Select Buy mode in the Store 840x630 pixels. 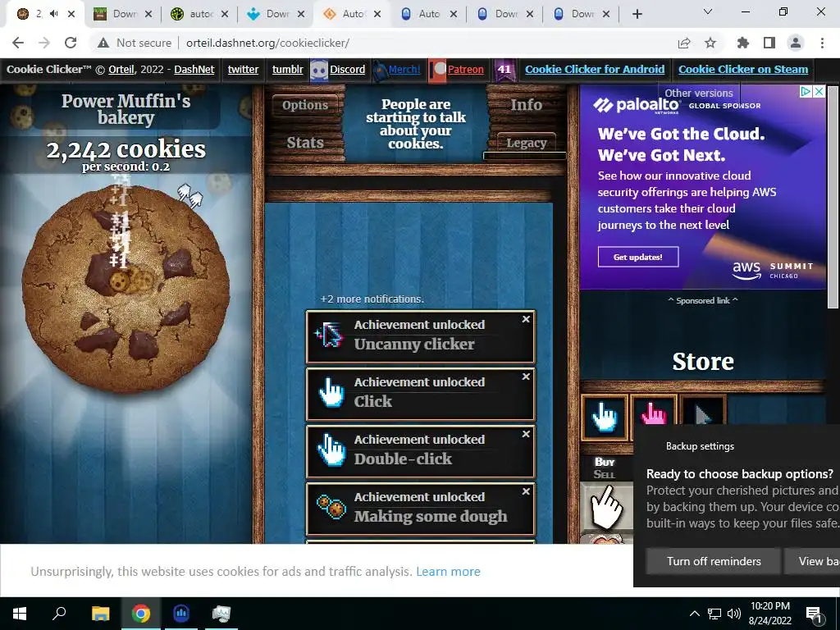point(605,462)
